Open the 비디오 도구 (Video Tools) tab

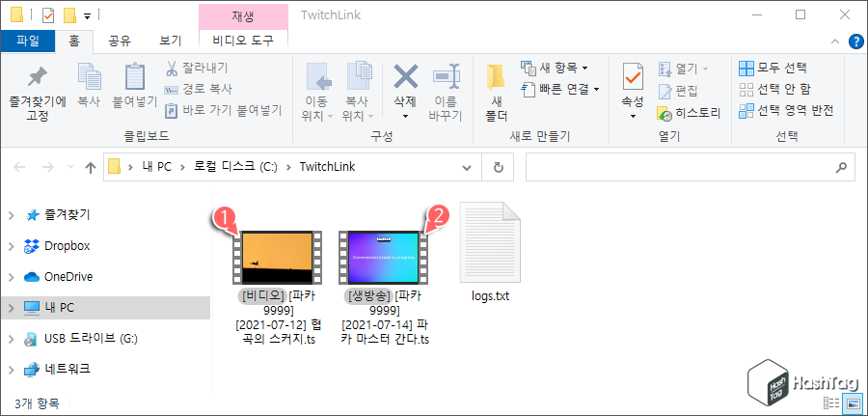coord(243,41)
